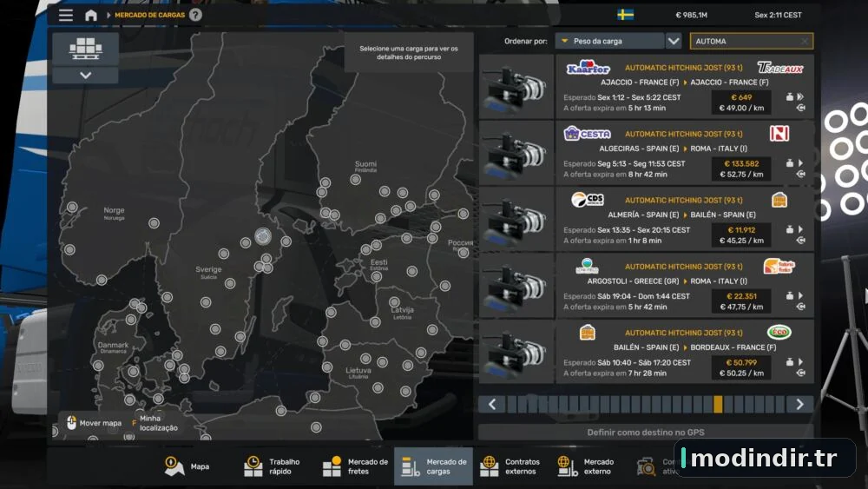Go to the previous page of cargo offers
The image size is (868, 489).
pyautogui.click(x=492, y=404)
